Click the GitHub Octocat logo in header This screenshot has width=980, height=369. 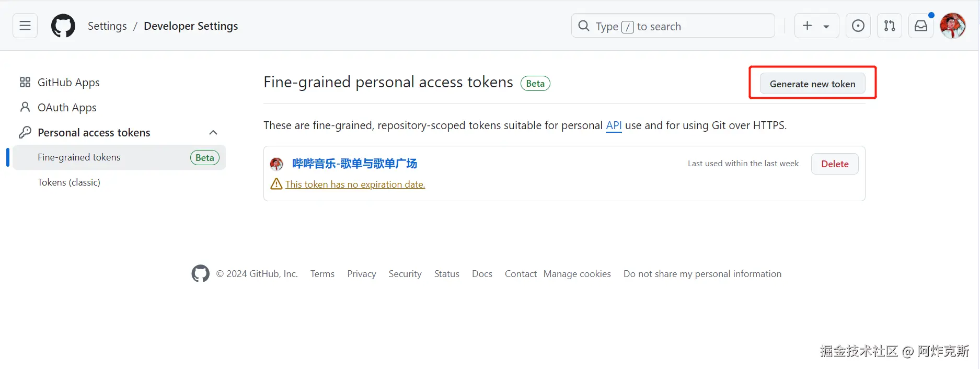point(63,26)
